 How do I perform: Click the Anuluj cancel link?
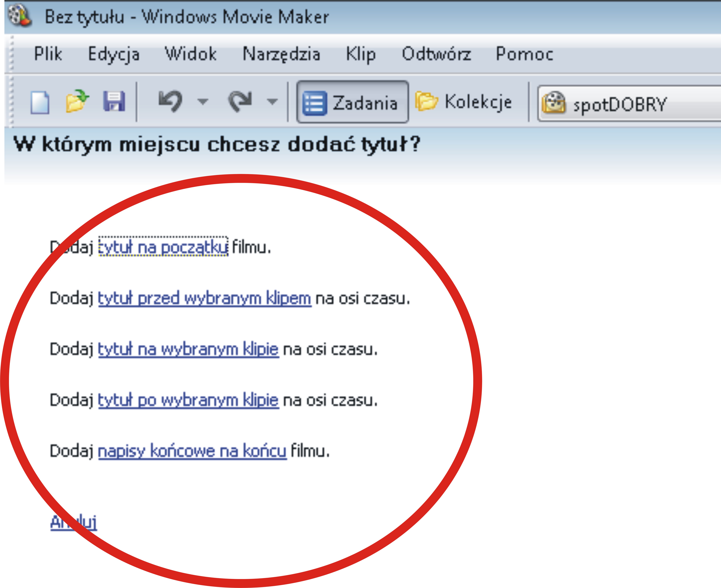click(74, 522)
